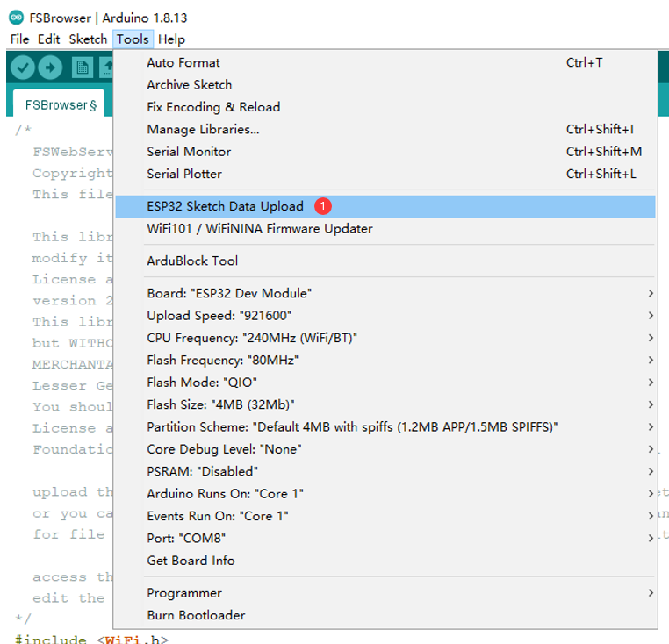Click the #include <WiFi.h> code line
The image size is (669, 644).
[x=91, y=639]
